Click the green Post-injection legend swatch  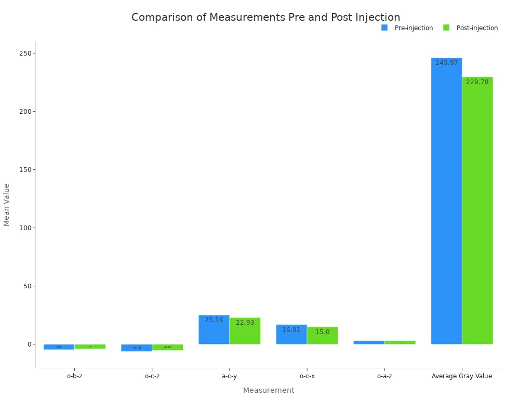tap(446, 28)
